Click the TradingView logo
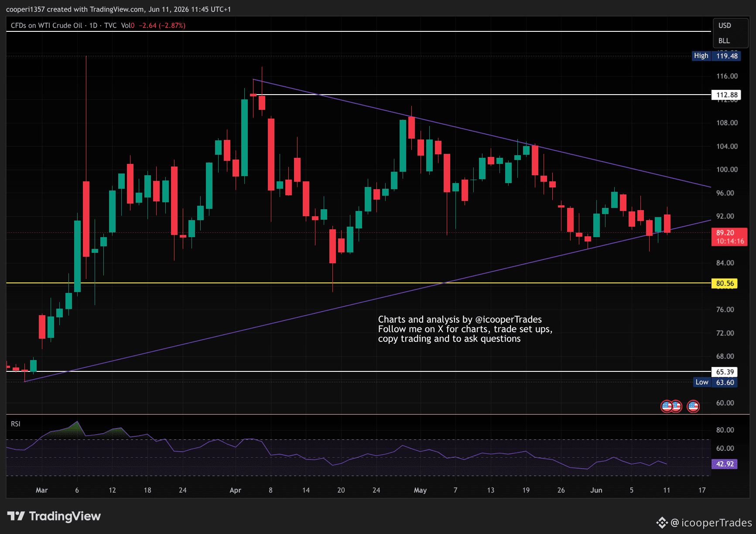Screen dimensions: 756x534 click(54, 516)
